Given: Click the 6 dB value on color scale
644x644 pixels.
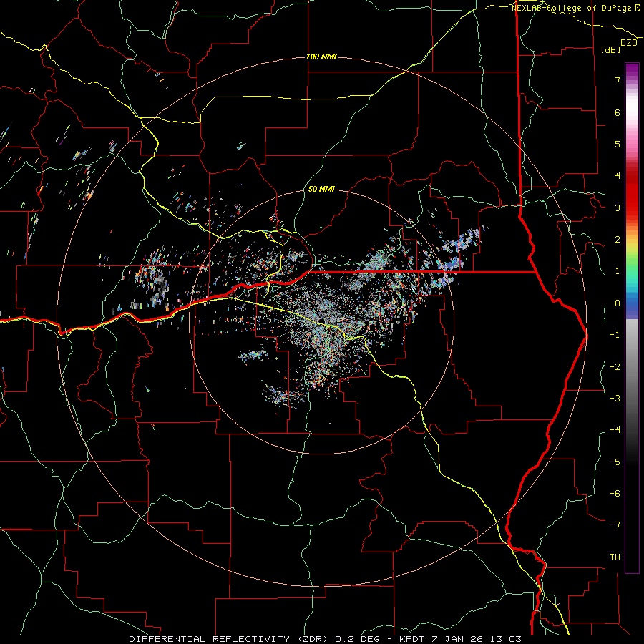Looking at the screenshot, I should pyautogui.click(x=618, y=112).
